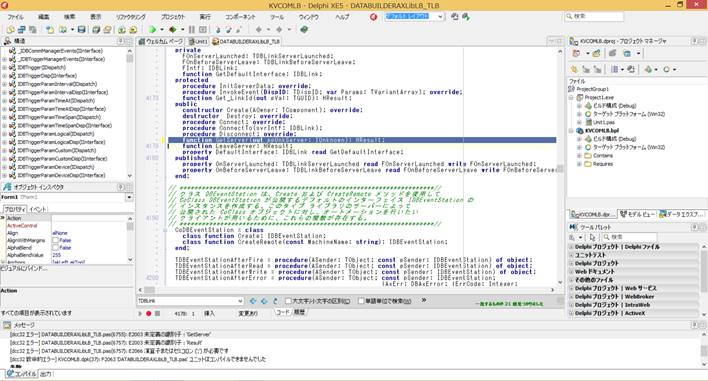Click the Build configuration green icon in Project Manager toolbar

click(648, 70)
